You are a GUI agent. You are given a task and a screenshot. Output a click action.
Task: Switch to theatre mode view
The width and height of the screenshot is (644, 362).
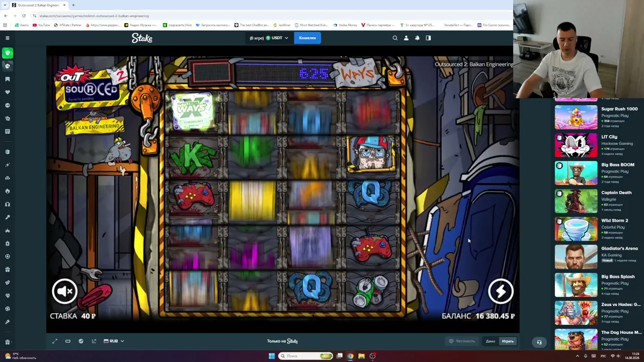point(68,341)
